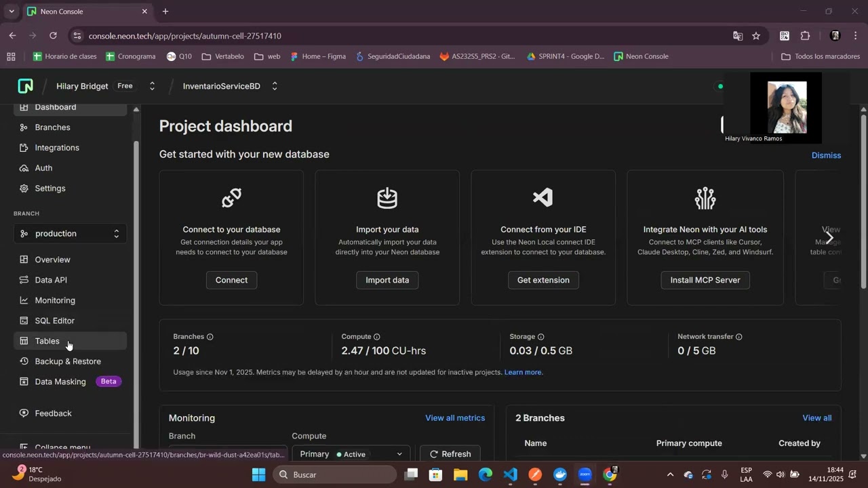
Task: Click the Connect to your database plug icon
Action: coord(231,198)
